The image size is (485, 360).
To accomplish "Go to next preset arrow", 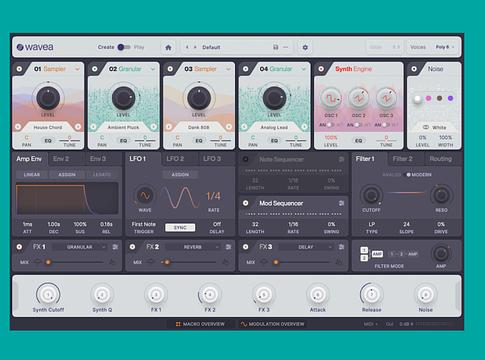I will tap(195, 47).
